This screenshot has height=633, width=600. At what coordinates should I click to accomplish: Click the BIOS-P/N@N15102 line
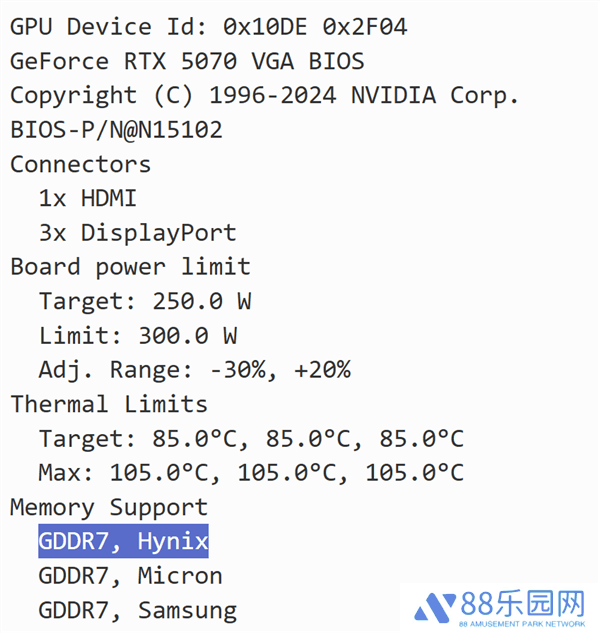pyautogui.click(x=116, y=130)
